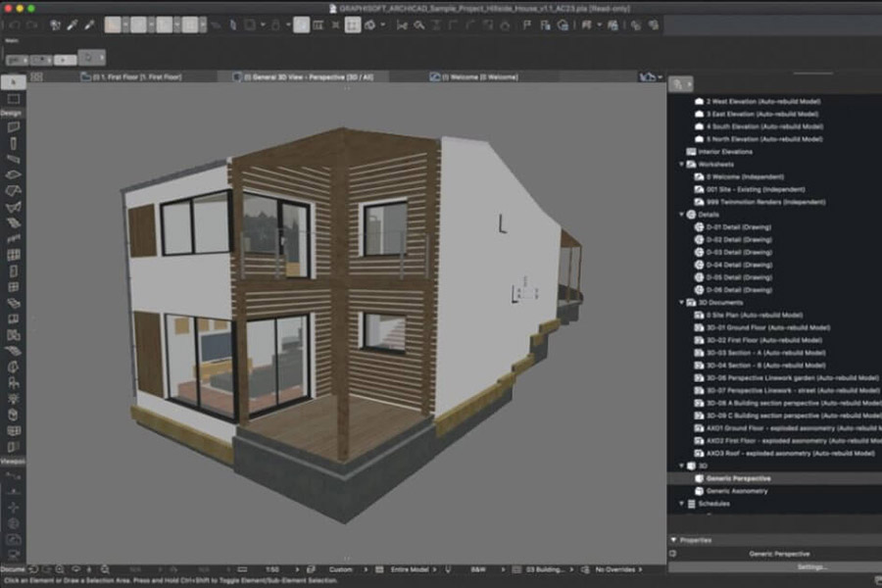
Task: Click Generic Perspective name field in Properties
Action: pos(779,554)
